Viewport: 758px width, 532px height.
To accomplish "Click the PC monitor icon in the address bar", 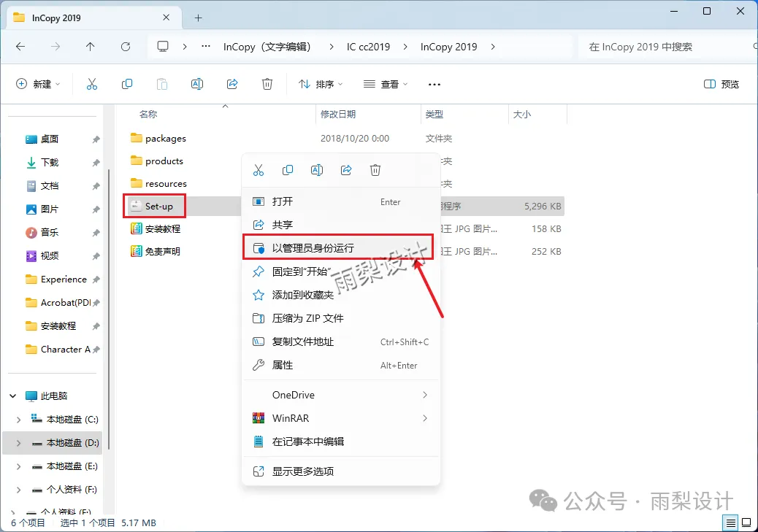I will (x=163, y=47).
